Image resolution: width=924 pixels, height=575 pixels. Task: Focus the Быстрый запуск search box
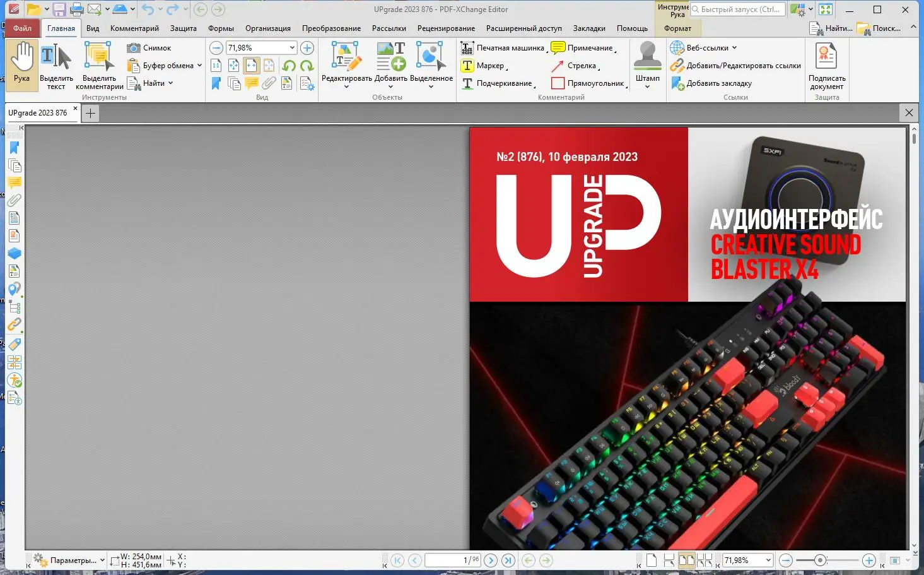click(x=737, y=9)
